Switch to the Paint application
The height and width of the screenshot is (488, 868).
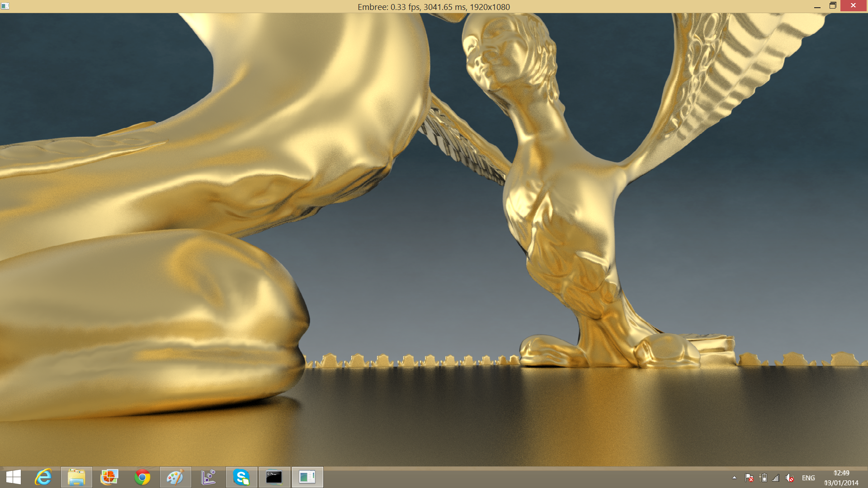tap(175, 477)
